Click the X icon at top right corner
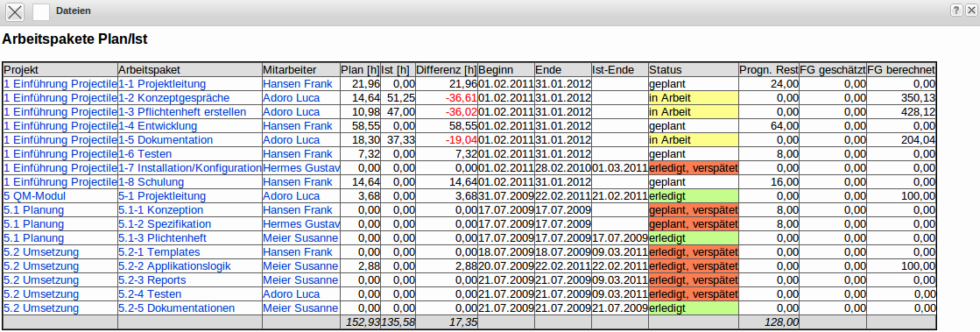 coord(973,10)
